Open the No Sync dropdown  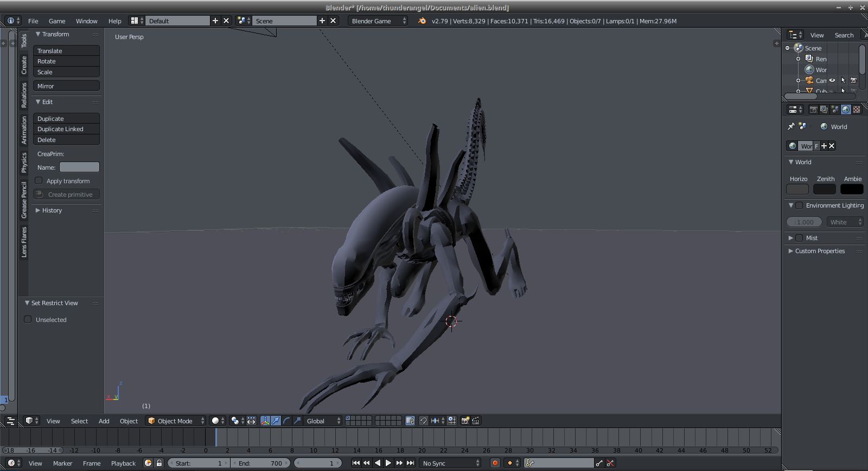pyautogui.click(x=450, y=463)
